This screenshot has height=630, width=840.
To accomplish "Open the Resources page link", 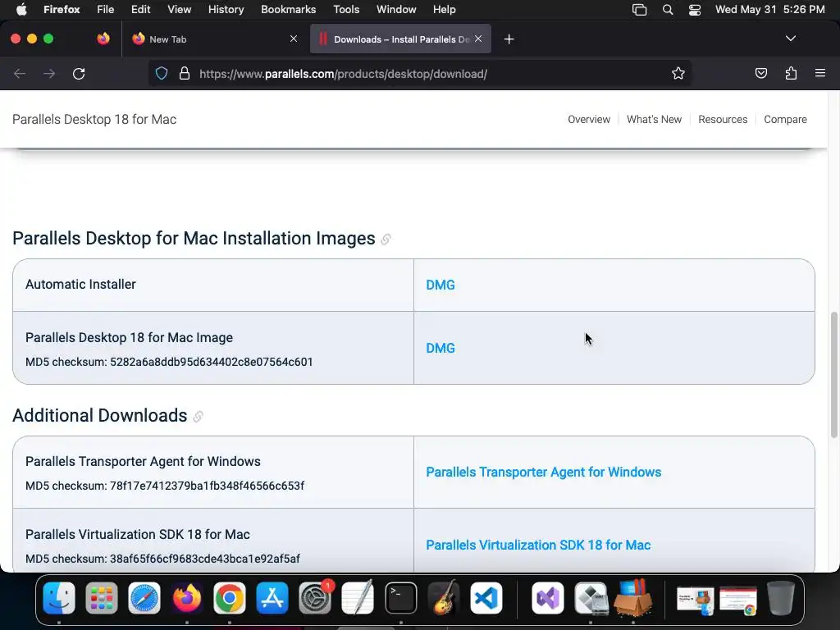I will coord(723,120).
